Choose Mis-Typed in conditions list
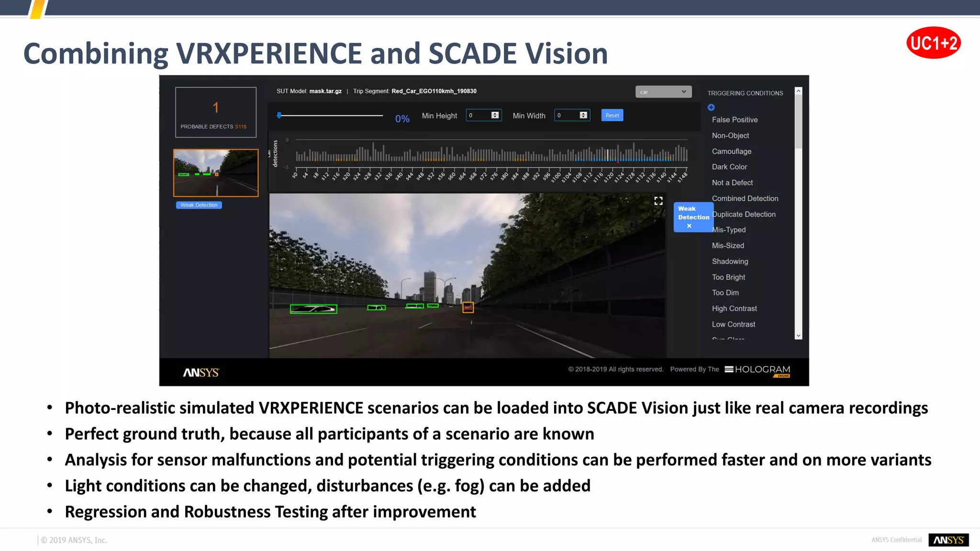The width and height of the screenshot is (980, 551). tap(729, 230)
